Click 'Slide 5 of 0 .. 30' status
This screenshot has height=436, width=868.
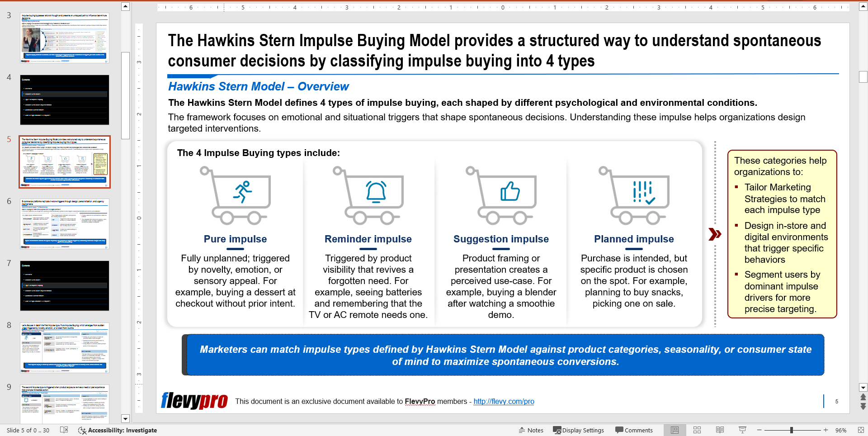point(28,430)
